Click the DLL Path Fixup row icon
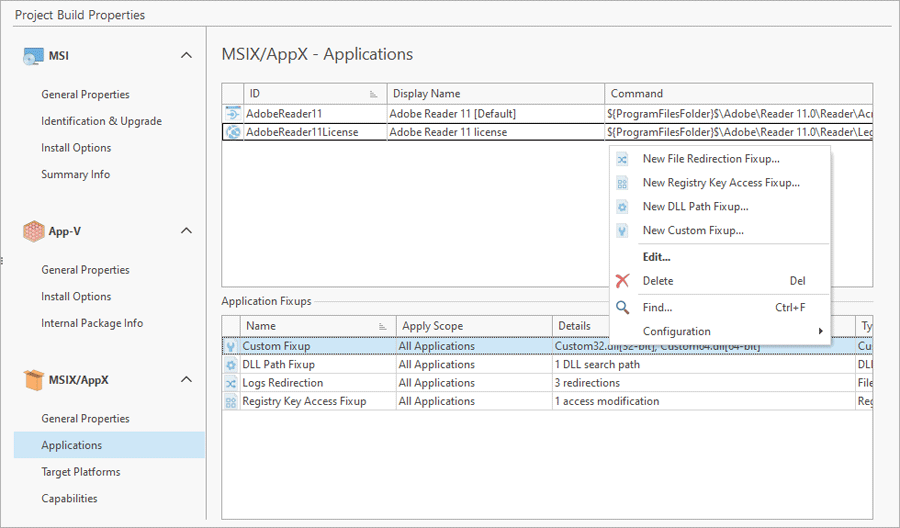Screen dimensions: 900x528 pyautogui.click(x=231, y=364)
